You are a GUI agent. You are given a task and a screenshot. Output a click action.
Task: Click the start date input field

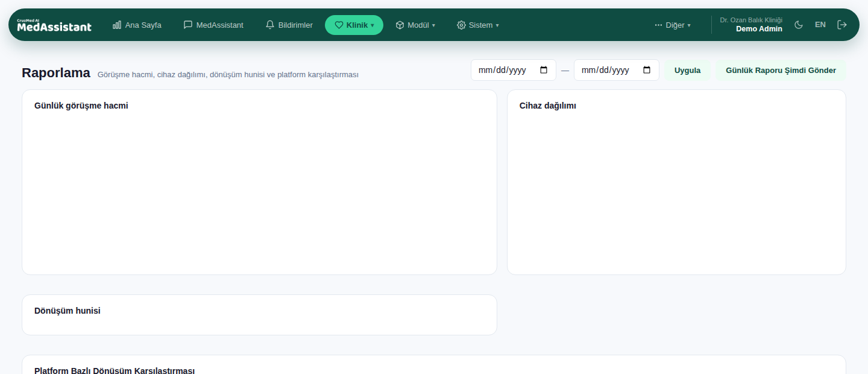514,70
